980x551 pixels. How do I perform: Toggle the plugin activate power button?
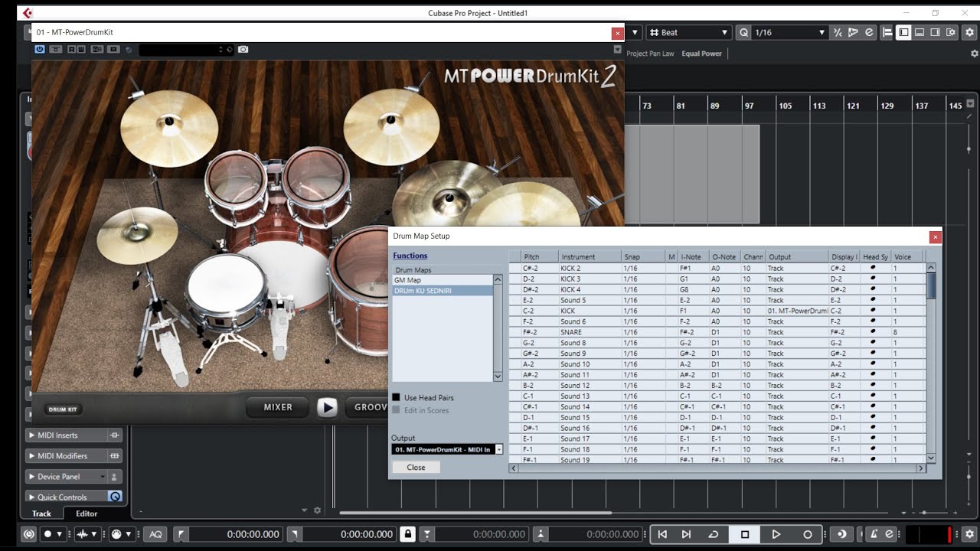(x=40, y=49)
